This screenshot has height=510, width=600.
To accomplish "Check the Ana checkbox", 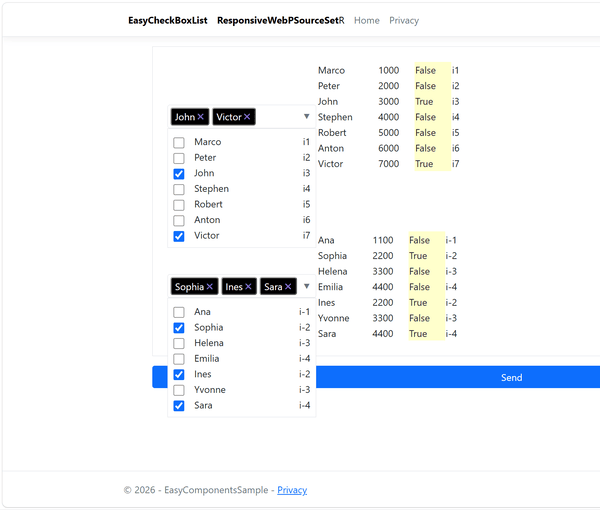I will 179,312.
